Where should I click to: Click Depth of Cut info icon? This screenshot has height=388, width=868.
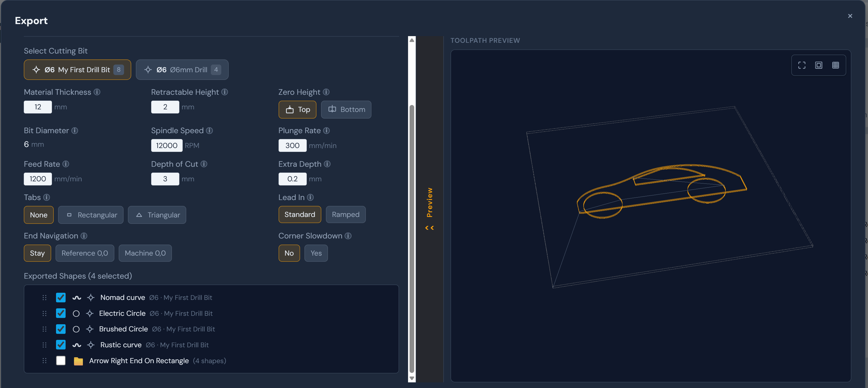coord(204,164)
